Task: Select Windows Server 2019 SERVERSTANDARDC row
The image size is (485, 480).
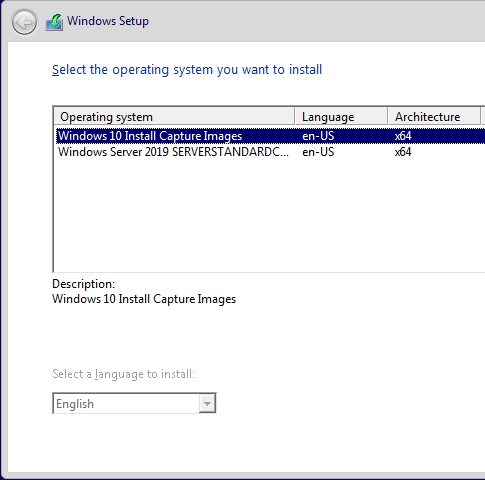Action: (x=270, y=152)
